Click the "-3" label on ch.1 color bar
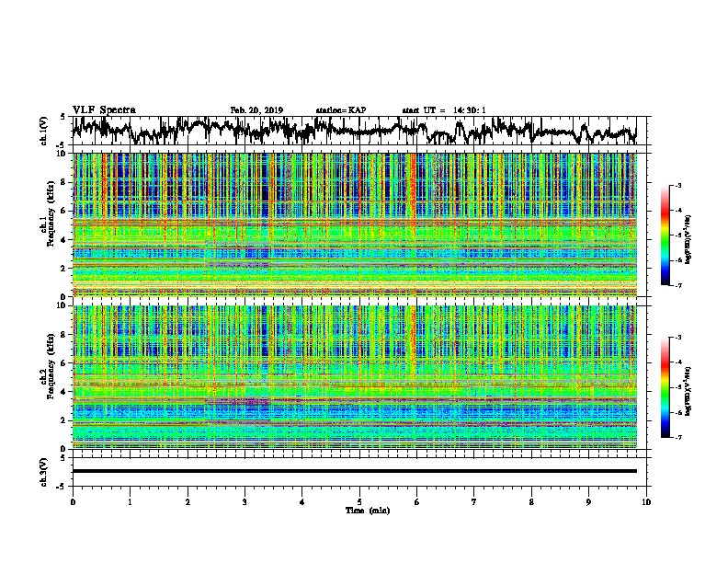Image resolution: width=728 pixels, height=563 pixels. 678,186
